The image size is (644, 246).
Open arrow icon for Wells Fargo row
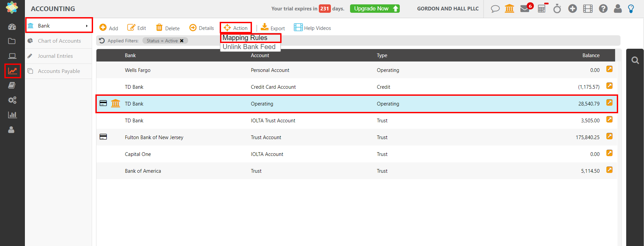click(x=609, y=69)
